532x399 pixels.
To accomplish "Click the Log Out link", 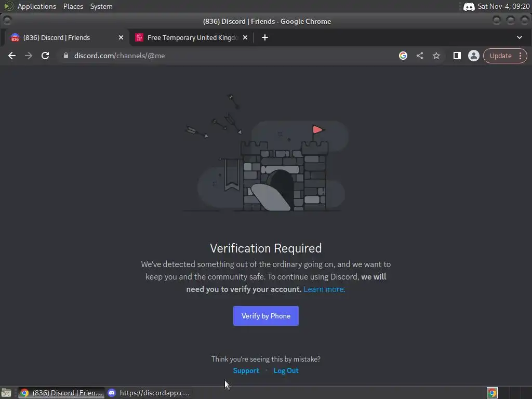I will pos(286,370).
